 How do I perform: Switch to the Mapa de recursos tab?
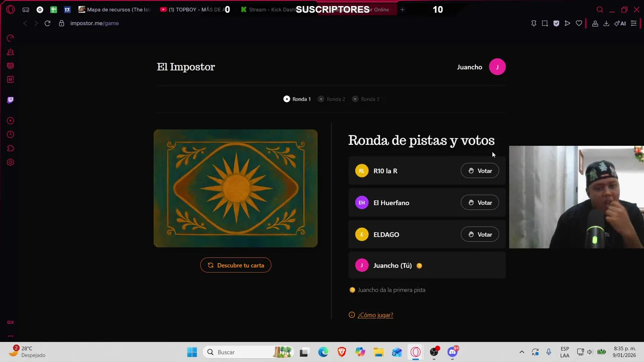coord(115,10)
